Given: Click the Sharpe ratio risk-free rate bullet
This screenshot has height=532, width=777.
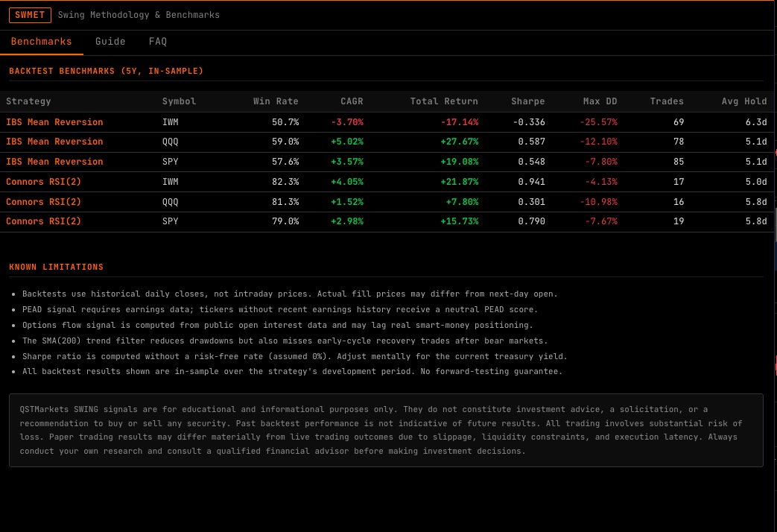Looking at the screenshot, I should pos(294,356).
